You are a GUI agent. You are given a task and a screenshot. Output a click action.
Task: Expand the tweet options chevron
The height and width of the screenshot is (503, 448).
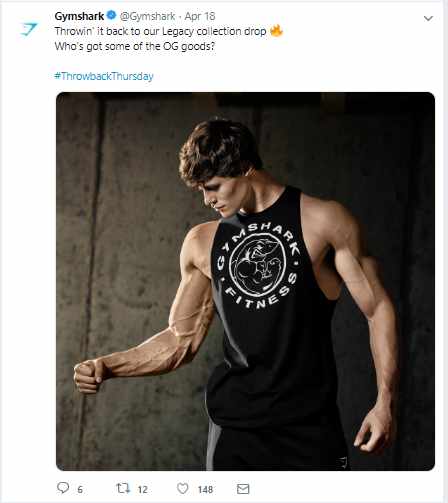(x=428, y=18)
